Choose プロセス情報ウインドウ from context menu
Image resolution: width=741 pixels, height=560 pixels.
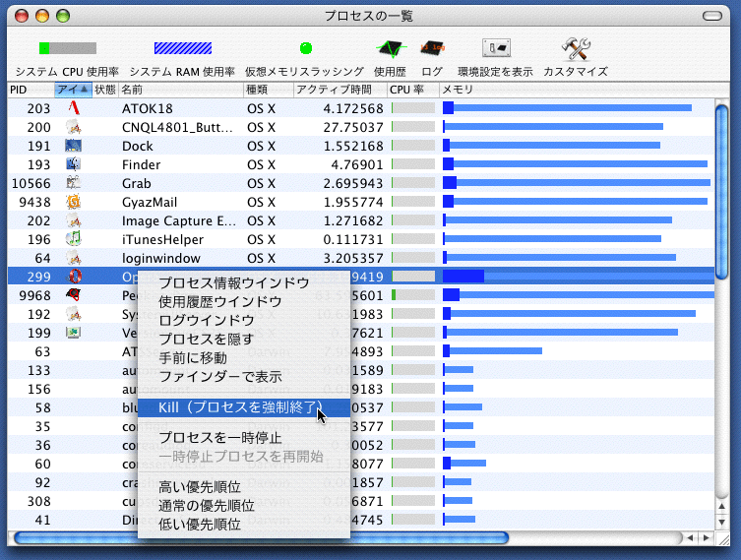(244, 282)
